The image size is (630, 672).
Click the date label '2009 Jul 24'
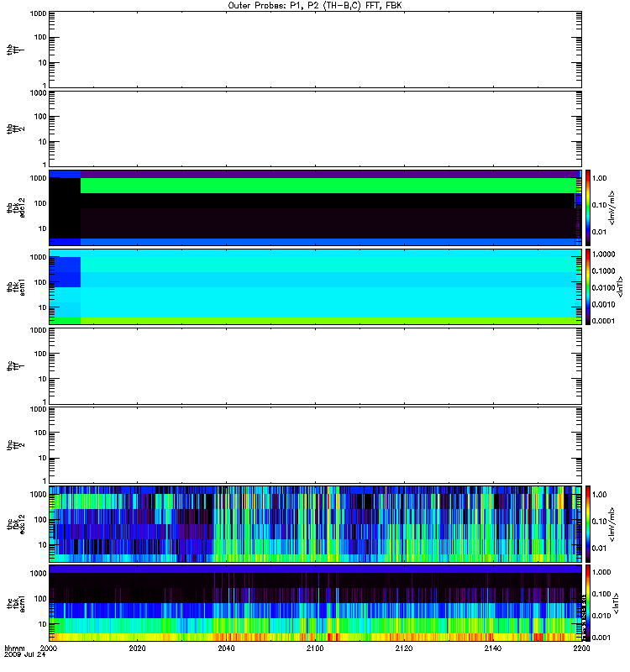tap(24, 655)
